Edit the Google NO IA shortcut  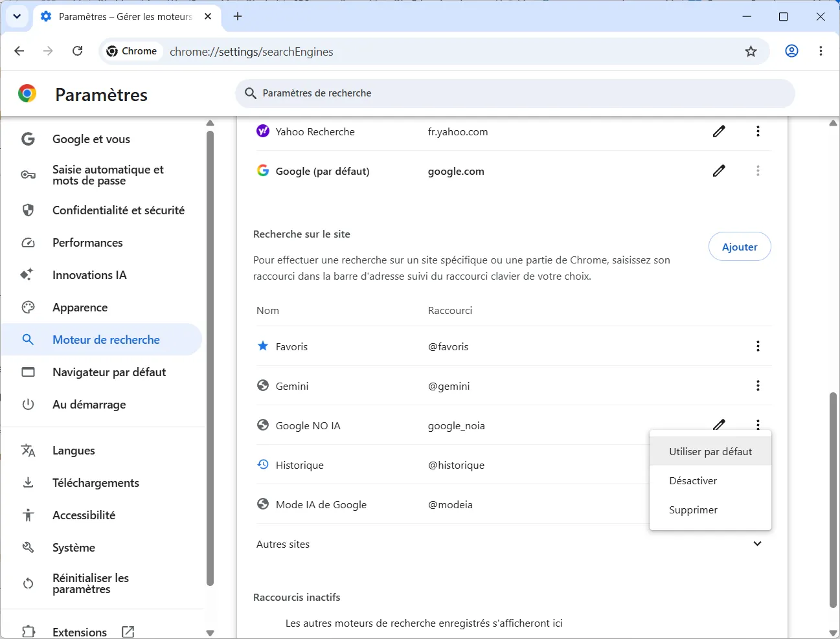click(719, 424)
